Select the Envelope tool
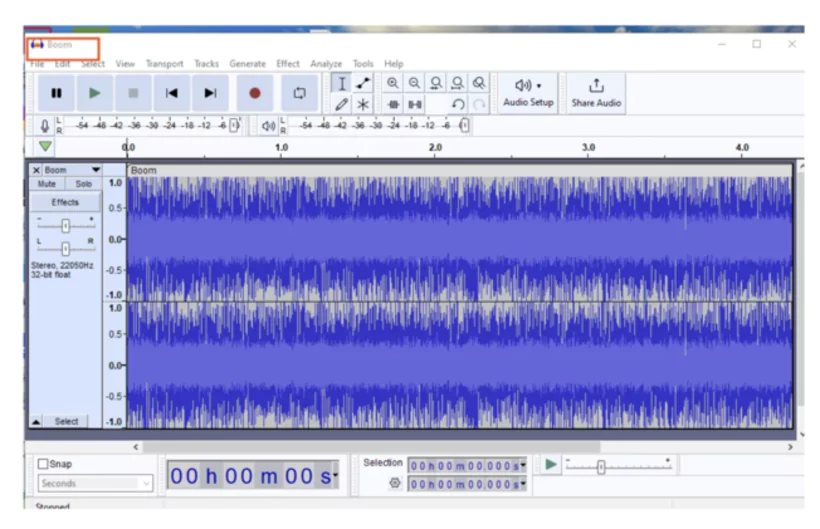 click(363, 84)
